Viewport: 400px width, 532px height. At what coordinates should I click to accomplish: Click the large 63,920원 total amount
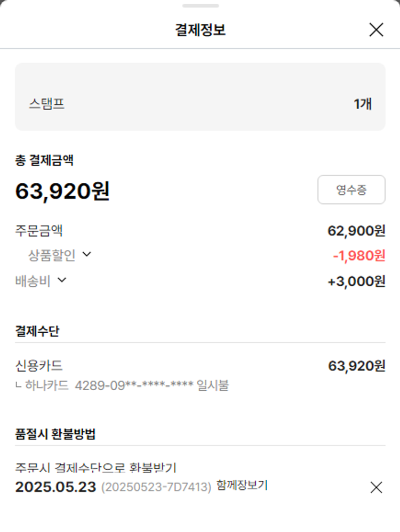(62, 191)
